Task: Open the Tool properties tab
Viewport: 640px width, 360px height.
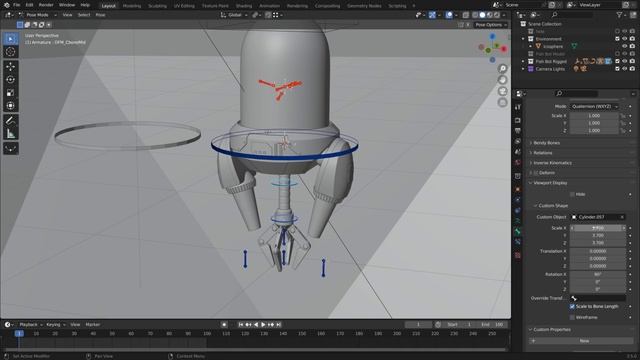Action: tap(518, 107)
